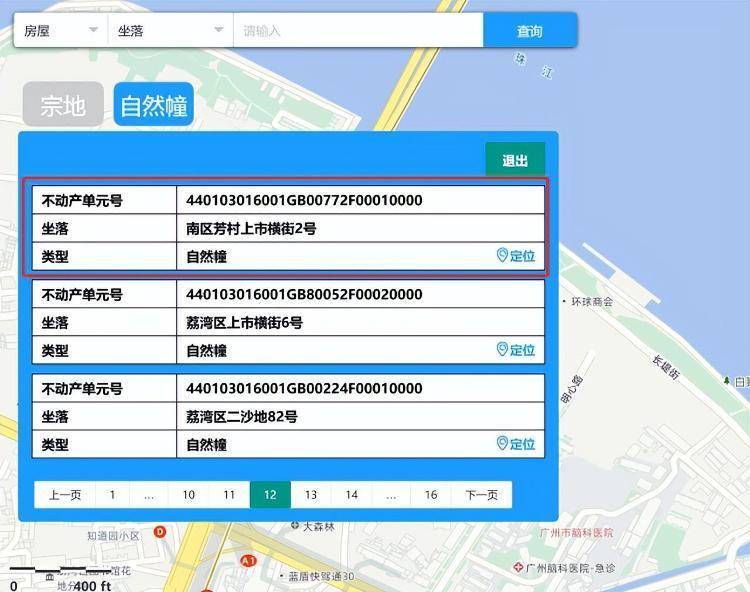Click the 退出 exit button
The width and height of the screenshot is (750, 592).
pyautogui.click(x=515, y=160)
